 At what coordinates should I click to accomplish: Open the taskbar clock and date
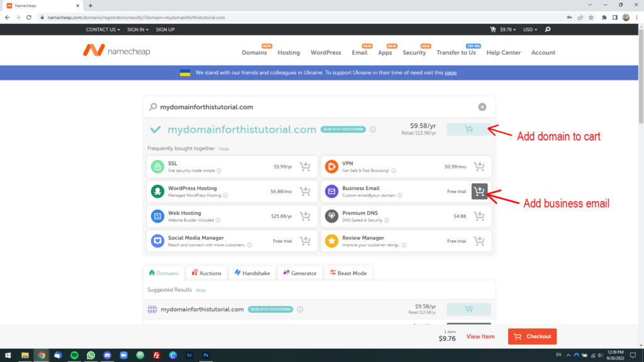tap(615, 356)
